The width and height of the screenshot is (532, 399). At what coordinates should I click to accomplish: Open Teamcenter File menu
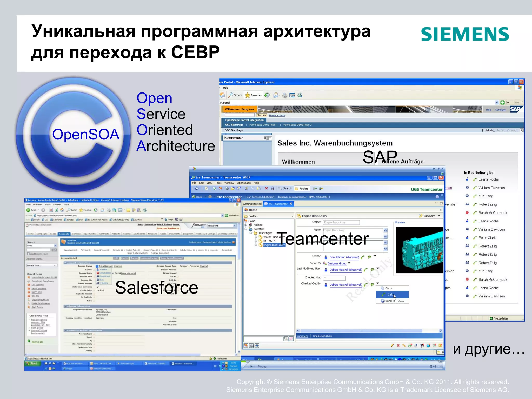click(194, 183)
